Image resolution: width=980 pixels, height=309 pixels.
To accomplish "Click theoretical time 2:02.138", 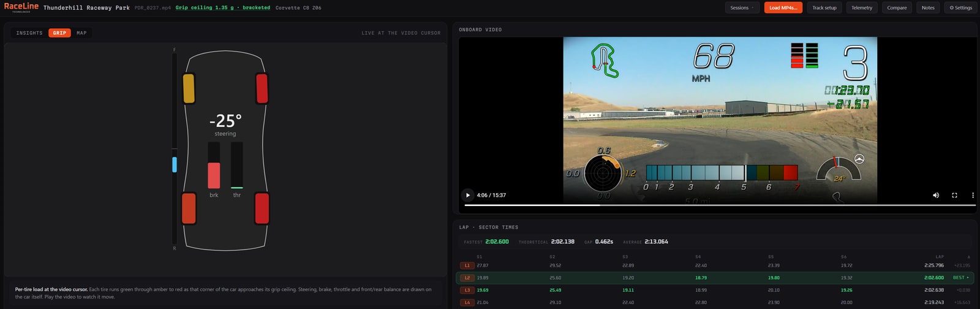I will (563, 242).
